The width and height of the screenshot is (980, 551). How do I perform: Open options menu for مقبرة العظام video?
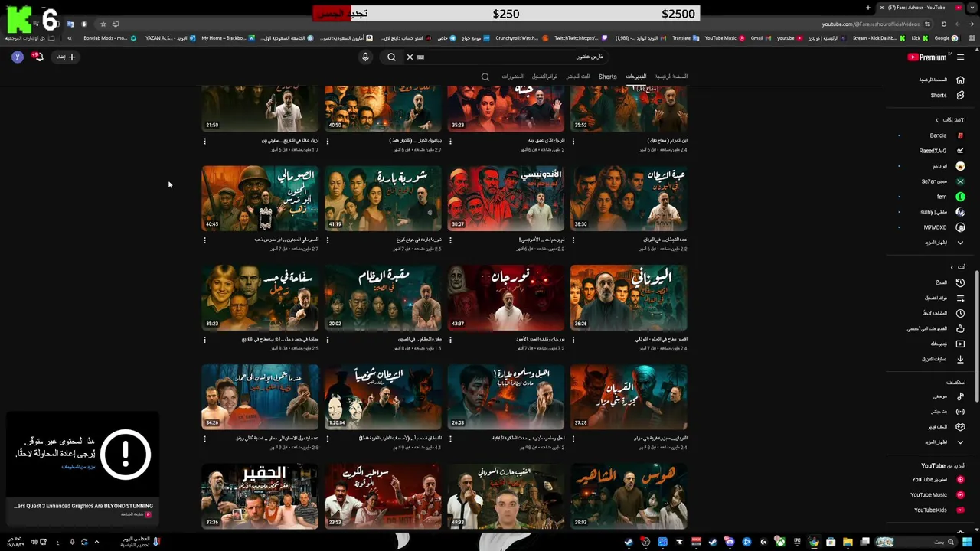point(327,340)
